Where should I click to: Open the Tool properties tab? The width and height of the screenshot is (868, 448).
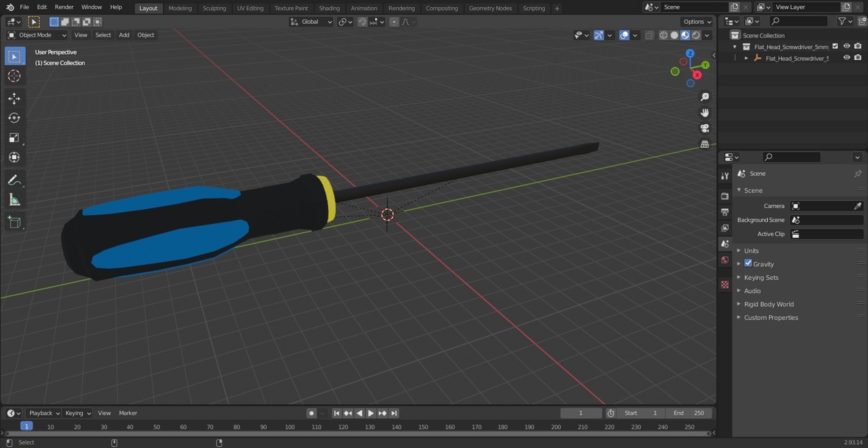point(725,176)
